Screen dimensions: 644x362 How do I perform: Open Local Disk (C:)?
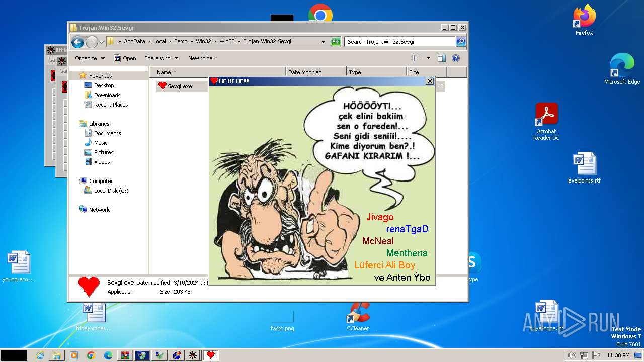tap(111, 191)
